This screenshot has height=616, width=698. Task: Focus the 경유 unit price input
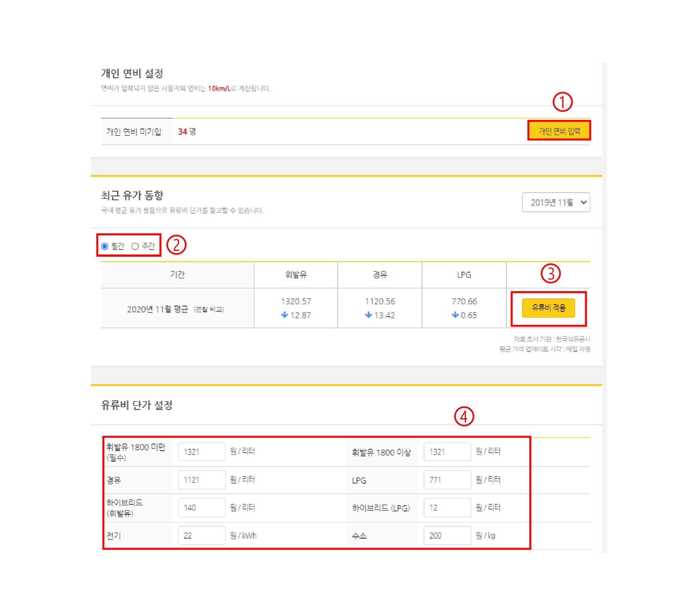(201, 480)
